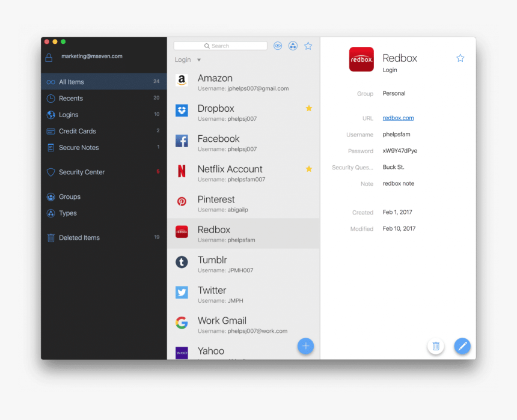Toggle the eye visibility icon in toolbar
The image size is (517, 420).
point(278,46)
